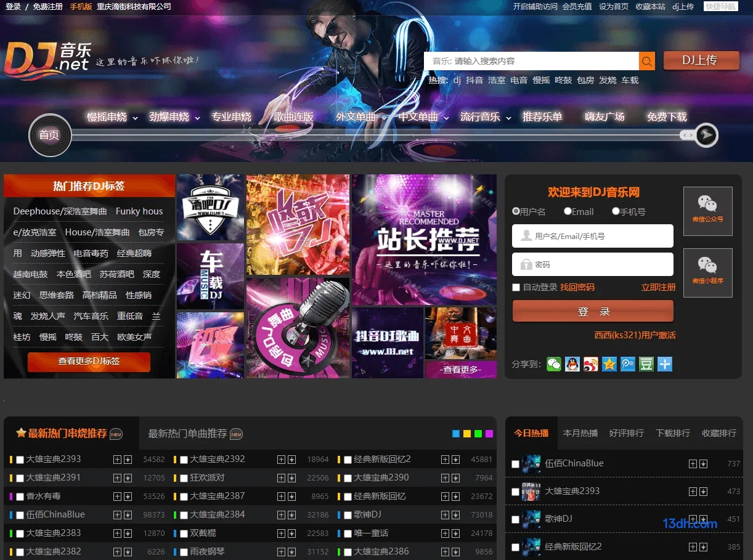Select the magenta theme color swatch
This screenshot has height=560, width=753.
coord(489,434)
